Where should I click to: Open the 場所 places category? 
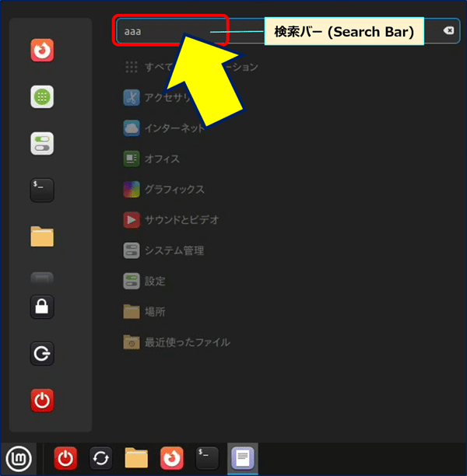[145, 312]
